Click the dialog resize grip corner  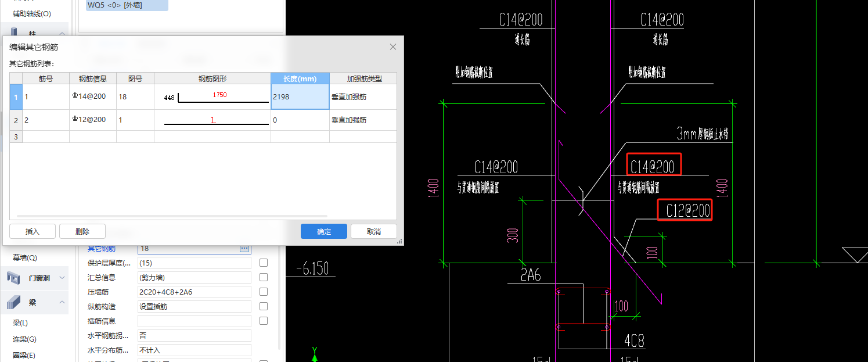(399, 242)
